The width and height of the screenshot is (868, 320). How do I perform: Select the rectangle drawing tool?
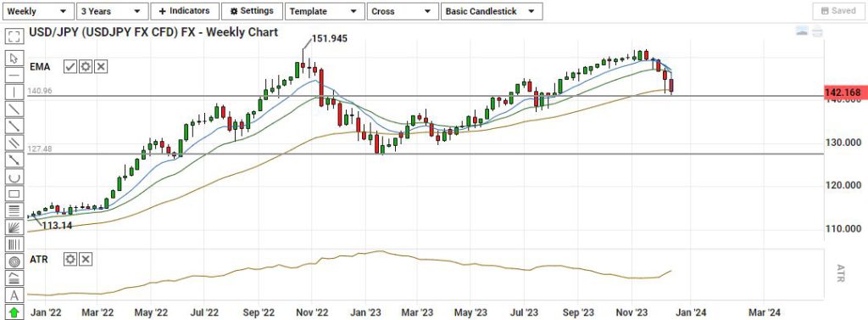[x=14, y=194]
